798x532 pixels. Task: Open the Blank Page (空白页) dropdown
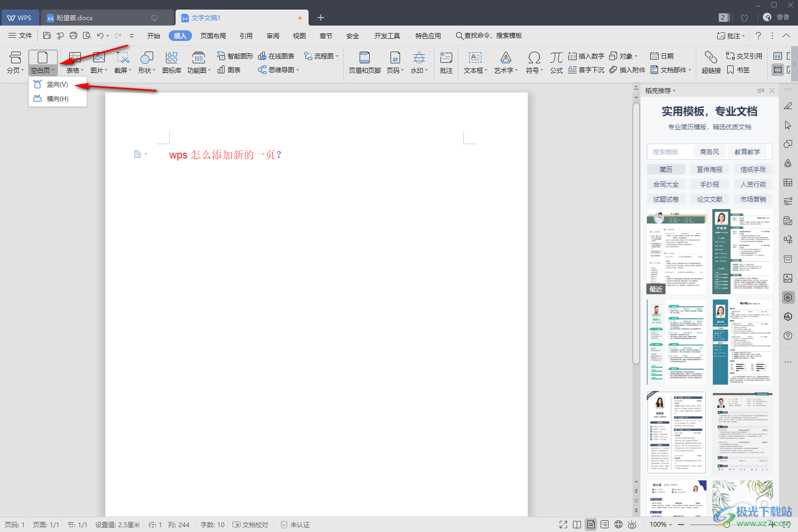pyautogui.click(x=43, y=70)
